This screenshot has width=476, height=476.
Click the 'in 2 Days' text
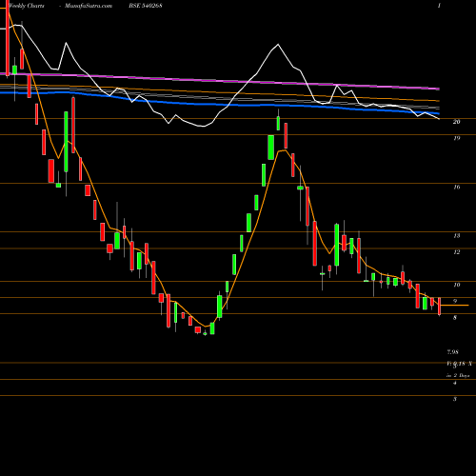[458, 375]
